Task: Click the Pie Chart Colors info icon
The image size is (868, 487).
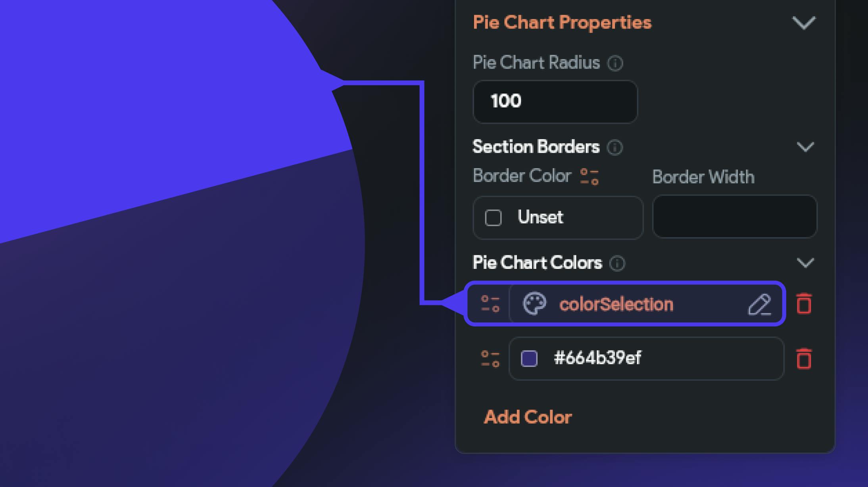Action: point(617,263)
